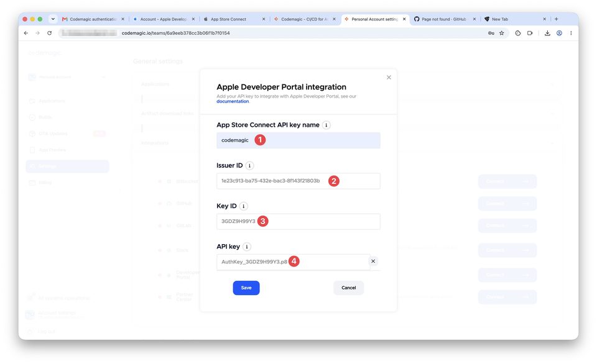Open the documentation link
The width and height of the screenshot is (597, 364).
tap(233, 101)
